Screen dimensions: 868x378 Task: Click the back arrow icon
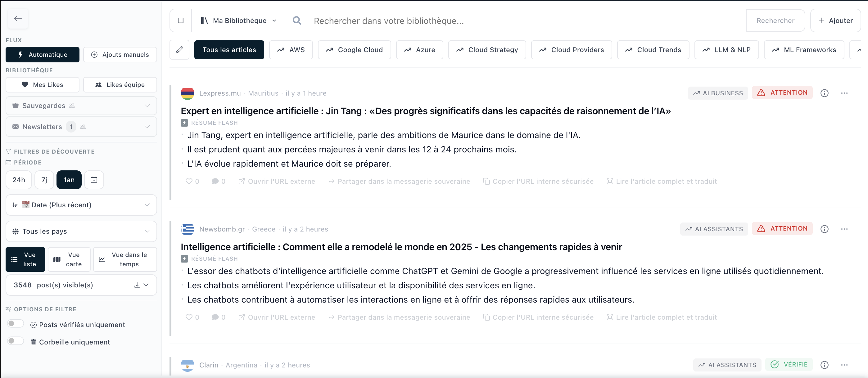18,19
